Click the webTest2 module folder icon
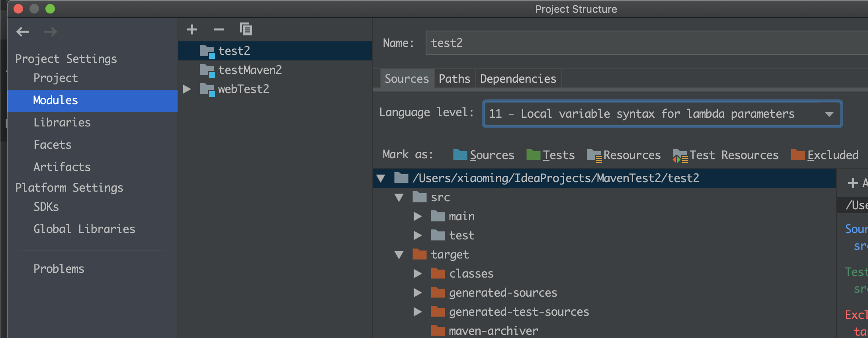This screenshot has height=338, width=868. point(207,89)
